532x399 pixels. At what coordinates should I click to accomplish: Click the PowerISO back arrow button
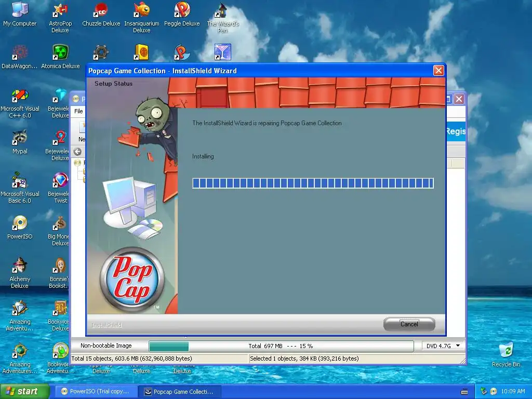(77, 152)
